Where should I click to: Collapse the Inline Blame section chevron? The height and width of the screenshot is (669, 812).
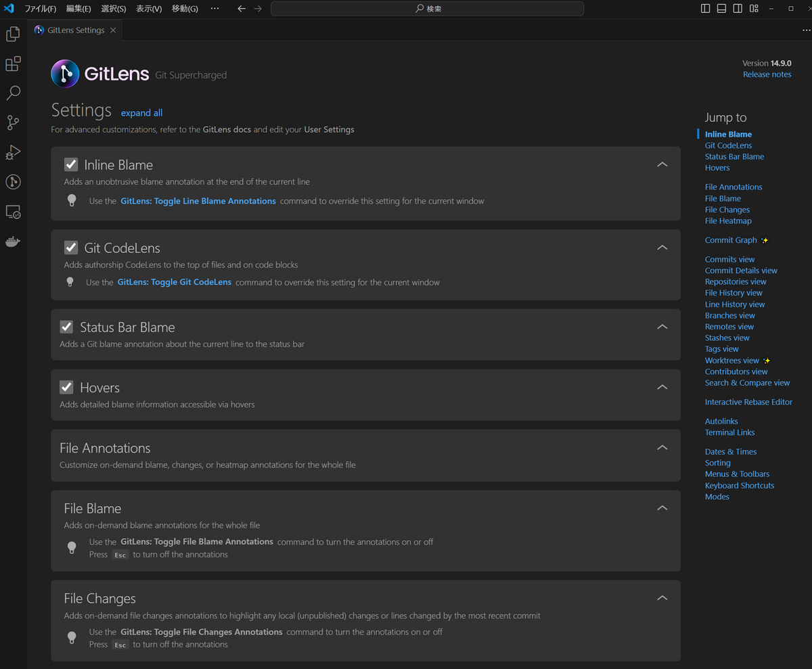coord(662,164)
